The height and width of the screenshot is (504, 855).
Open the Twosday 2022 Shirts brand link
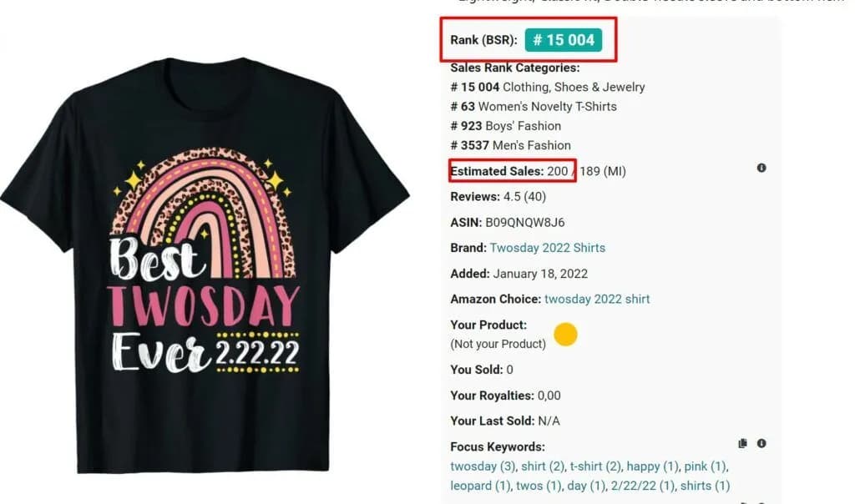[x=547, y=248]
